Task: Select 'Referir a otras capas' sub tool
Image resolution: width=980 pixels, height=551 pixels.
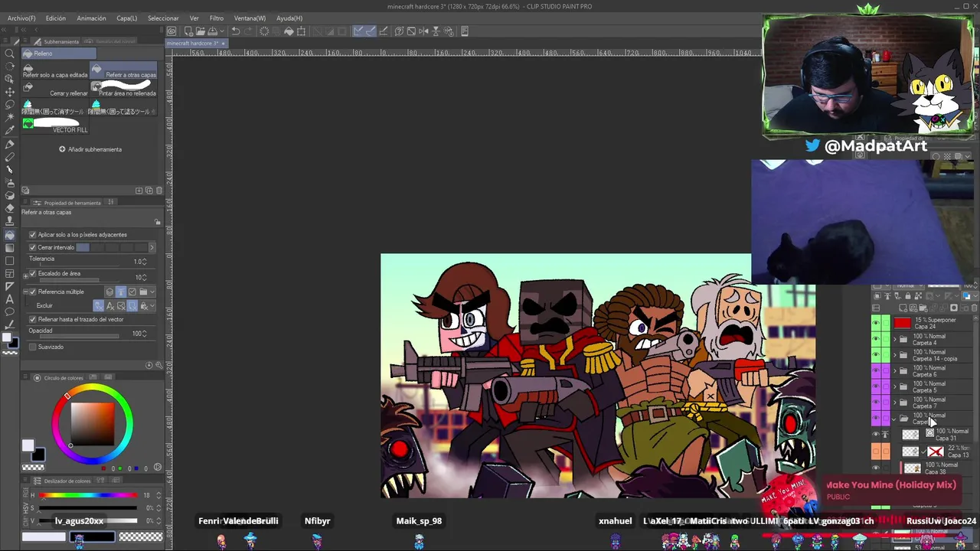Action: point(123,71)
